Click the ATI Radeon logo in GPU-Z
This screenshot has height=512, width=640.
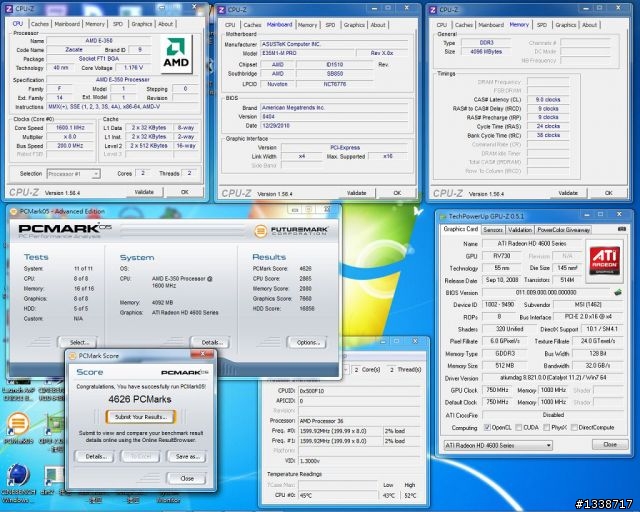coord(604,261)
